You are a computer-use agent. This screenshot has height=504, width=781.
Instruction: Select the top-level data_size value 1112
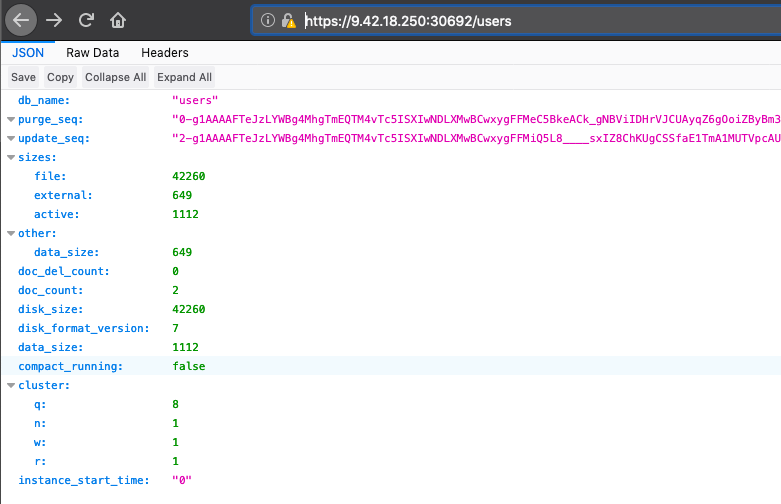coord(185,347)
